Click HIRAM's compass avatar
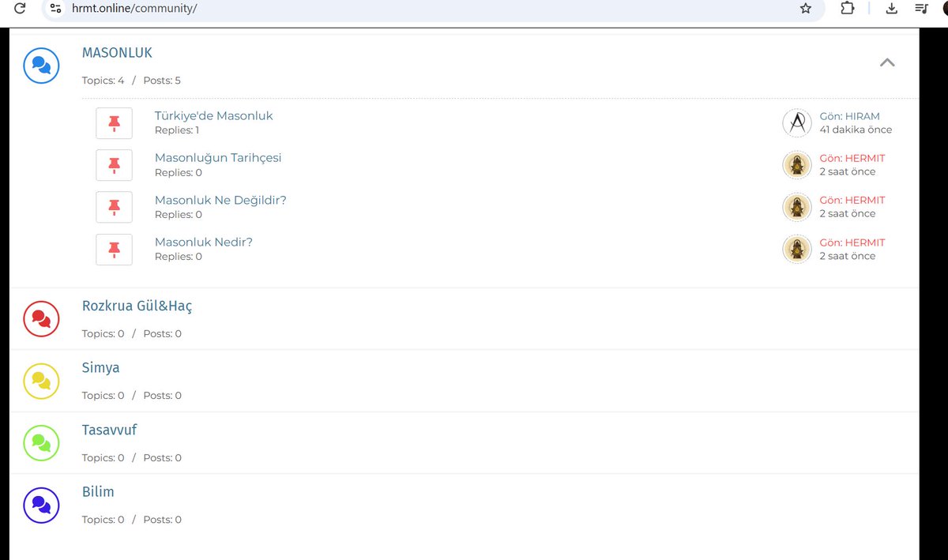 click(797, 123)
